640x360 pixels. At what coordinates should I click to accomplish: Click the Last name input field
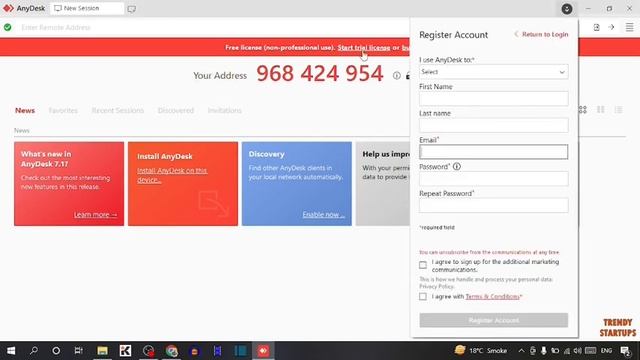(493, 125)
